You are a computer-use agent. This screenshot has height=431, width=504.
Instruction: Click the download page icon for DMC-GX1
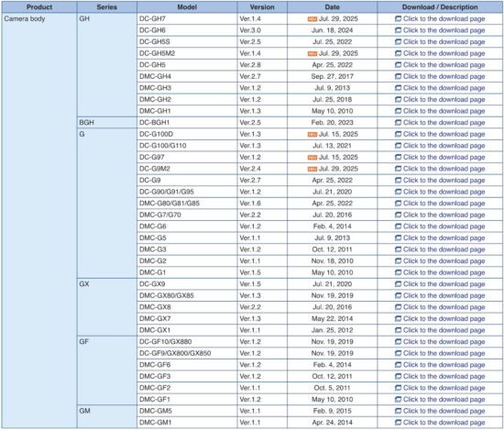[398, 330]
